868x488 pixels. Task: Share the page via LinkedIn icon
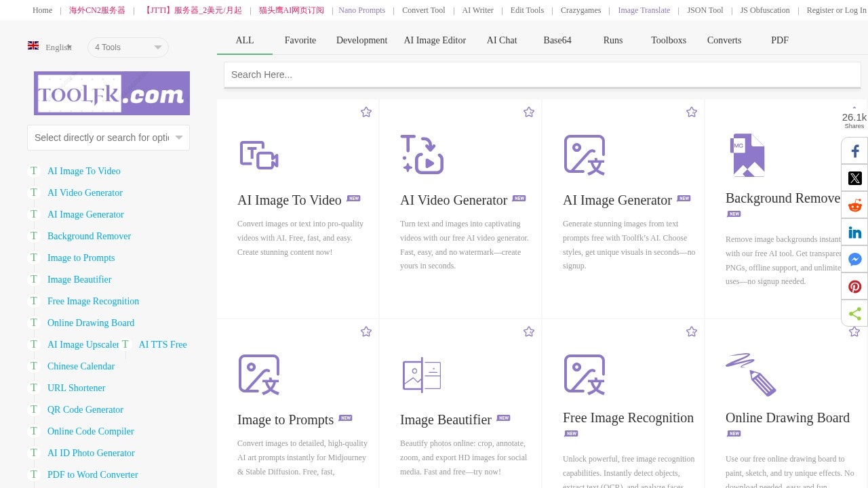[x=854, y=232]
